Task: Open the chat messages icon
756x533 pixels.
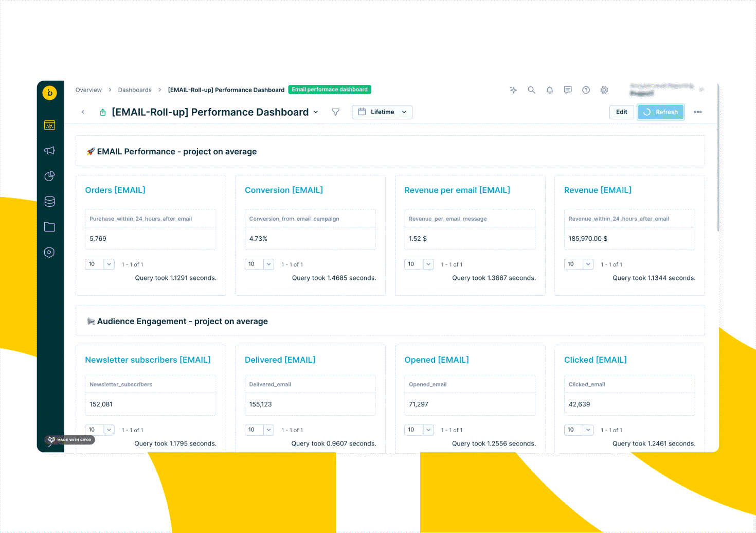Action: coord(568,90)
